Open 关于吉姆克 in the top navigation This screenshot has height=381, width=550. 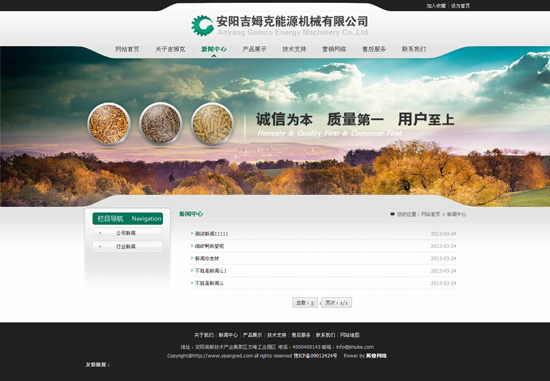pyautogui.click(x=170, y=49)
